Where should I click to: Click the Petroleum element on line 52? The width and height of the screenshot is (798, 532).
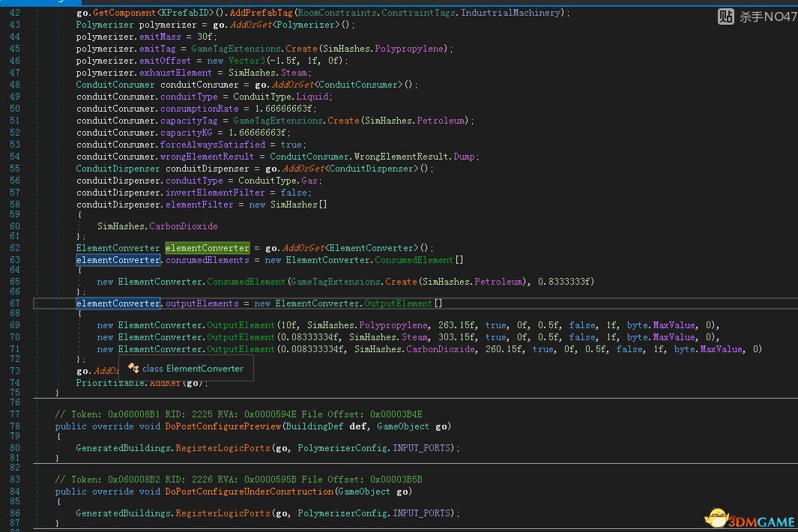click(441, 121)
